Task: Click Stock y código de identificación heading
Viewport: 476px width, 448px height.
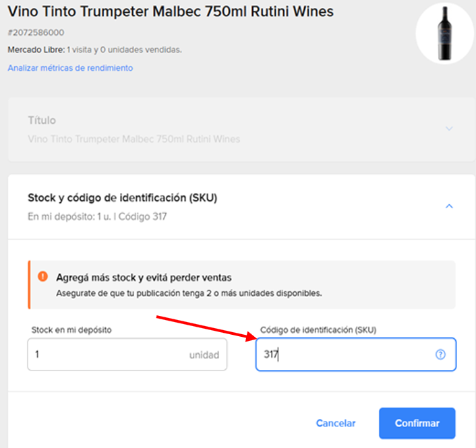Action: click(122, 198)
